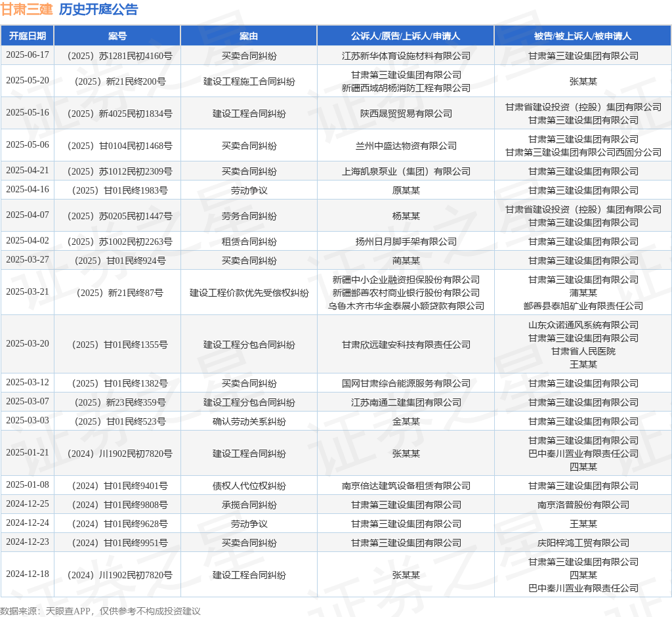Screen dimensions: 672x617
Task: Select date cell 2025-04-07
Action: point(28,215)
